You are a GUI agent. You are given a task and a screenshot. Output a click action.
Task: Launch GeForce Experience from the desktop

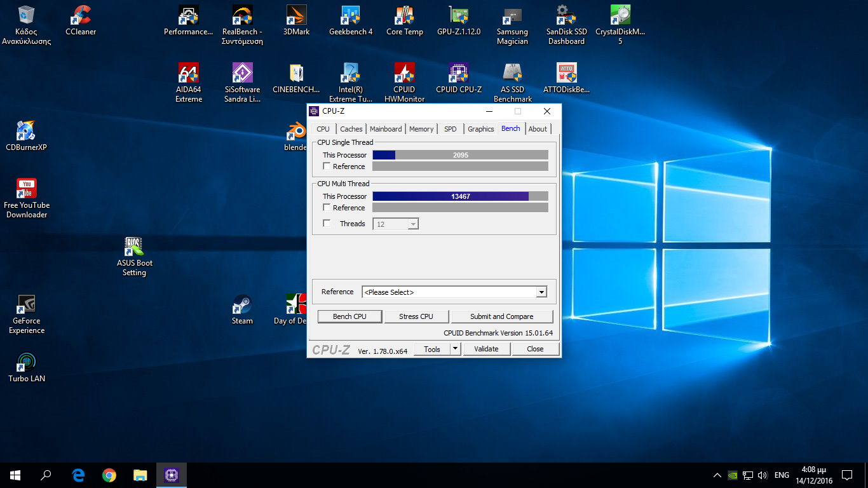[27, 315]
